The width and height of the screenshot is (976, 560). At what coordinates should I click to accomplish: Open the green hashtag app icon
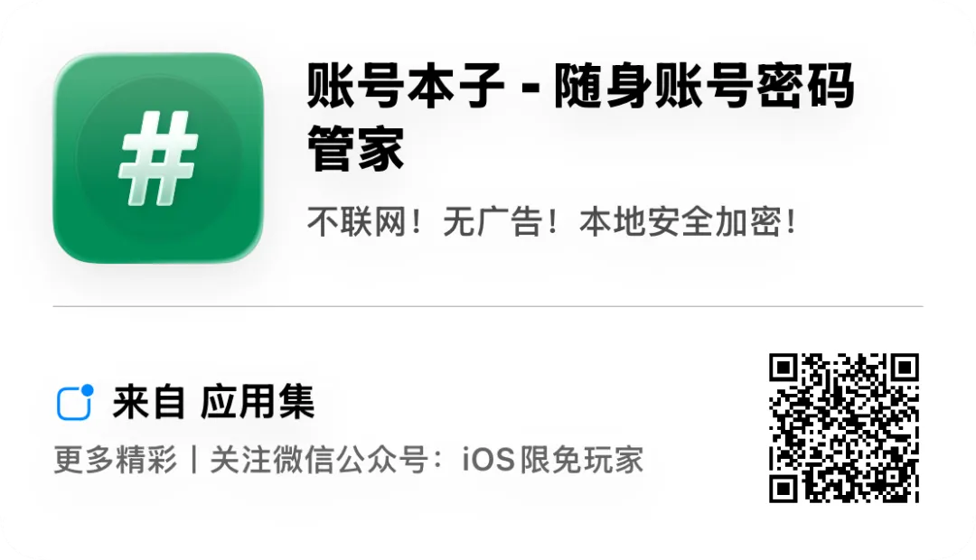tap(158, 158)
